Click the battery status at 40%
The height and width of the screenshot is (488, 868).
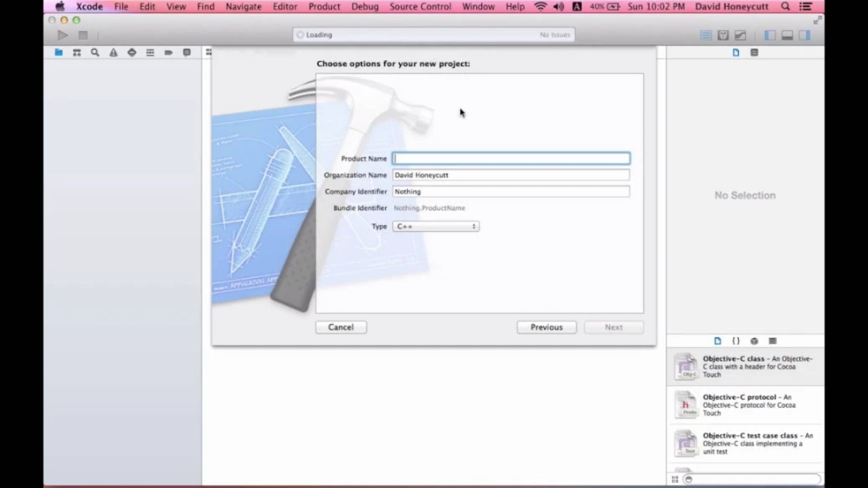[604, 7]
